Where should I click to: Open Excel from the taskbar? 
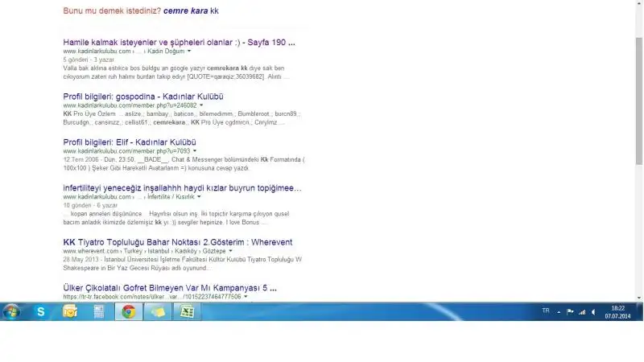tap(186, 312)
